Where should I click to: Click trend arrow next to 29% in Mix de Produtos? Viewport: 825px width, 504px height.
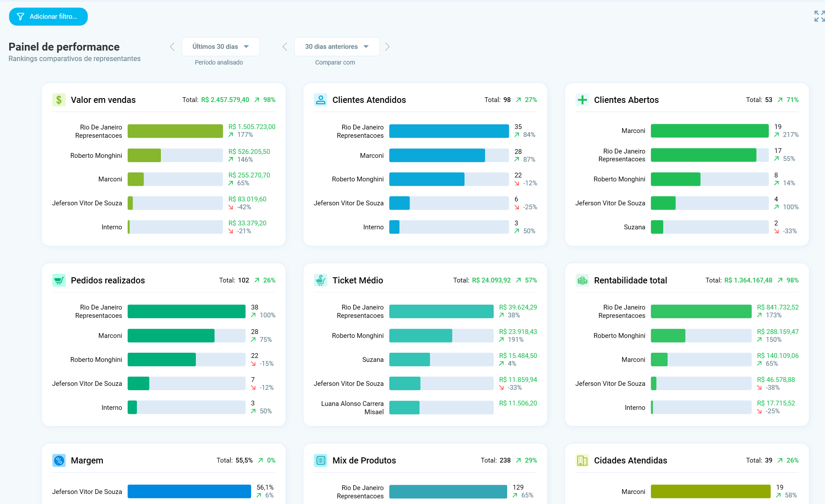coord(518,460)
